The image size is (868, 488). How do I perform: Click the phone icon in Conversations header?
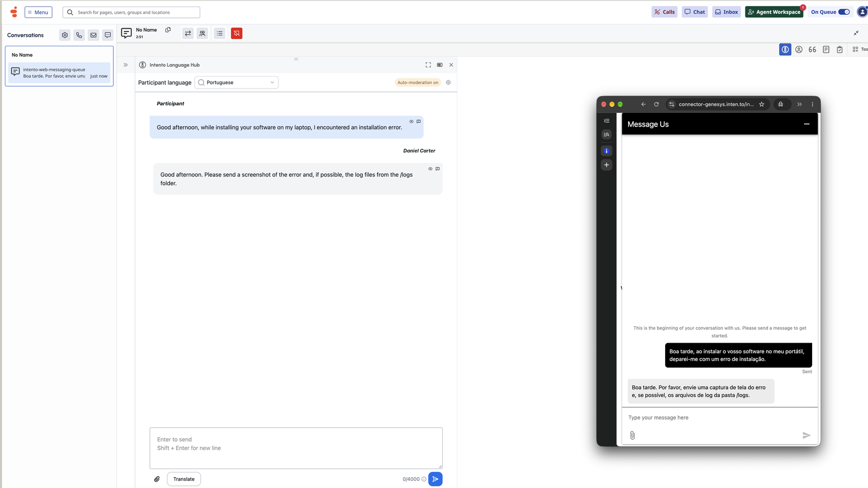click(79, 35)
